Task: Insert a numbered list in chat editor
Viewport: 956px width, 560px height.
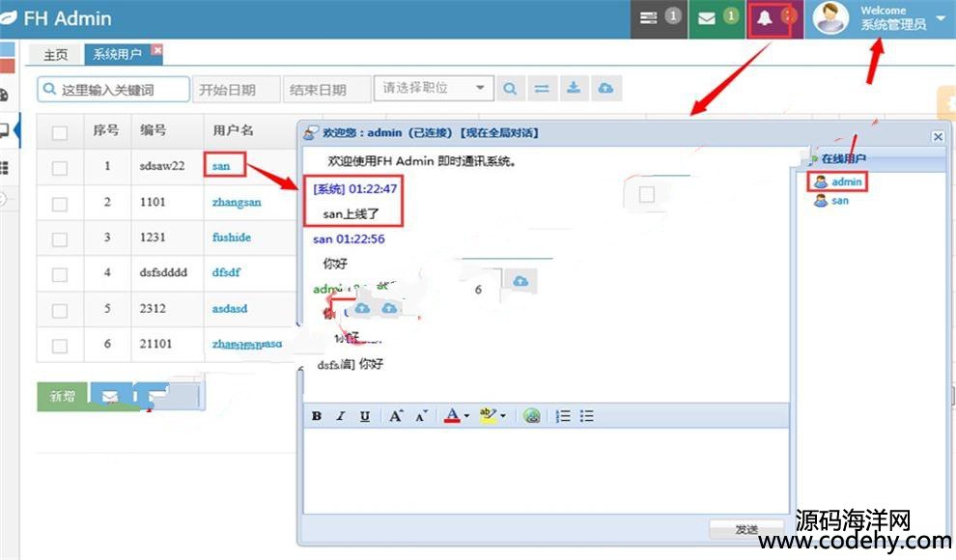Action: pos(563,416)
